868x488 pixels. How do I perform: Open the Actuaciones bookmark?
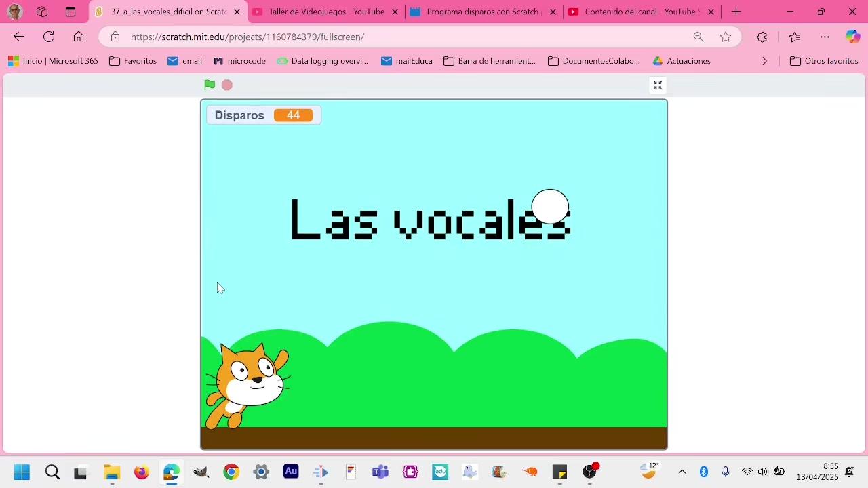click(682, 61)
